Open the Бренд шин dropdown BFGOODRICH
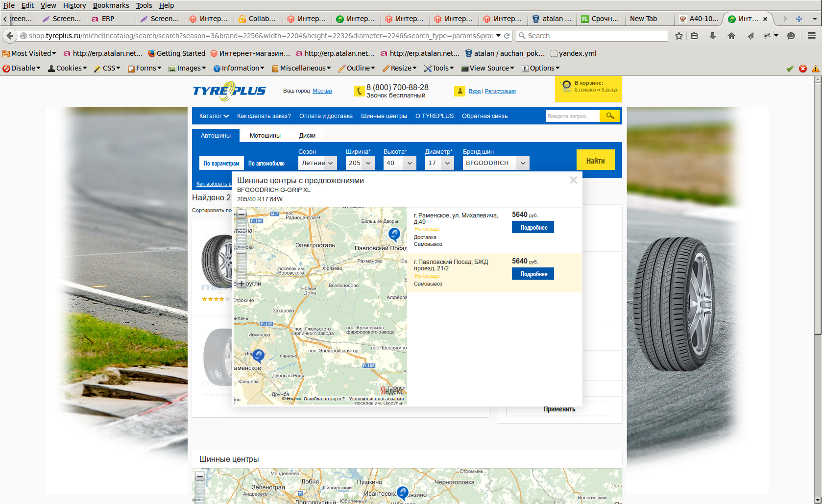The height and width of the screenshot is (504, 822). (496, 163)
